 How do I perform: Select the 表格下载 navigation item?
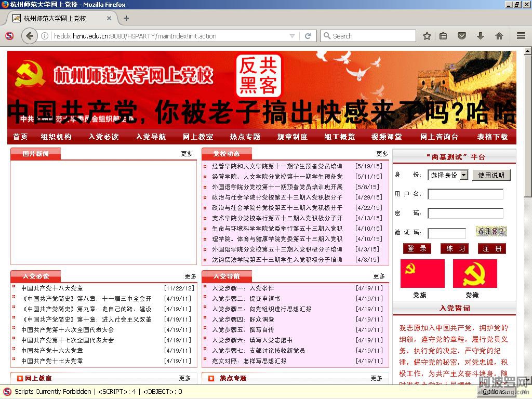tap(493, 137)
